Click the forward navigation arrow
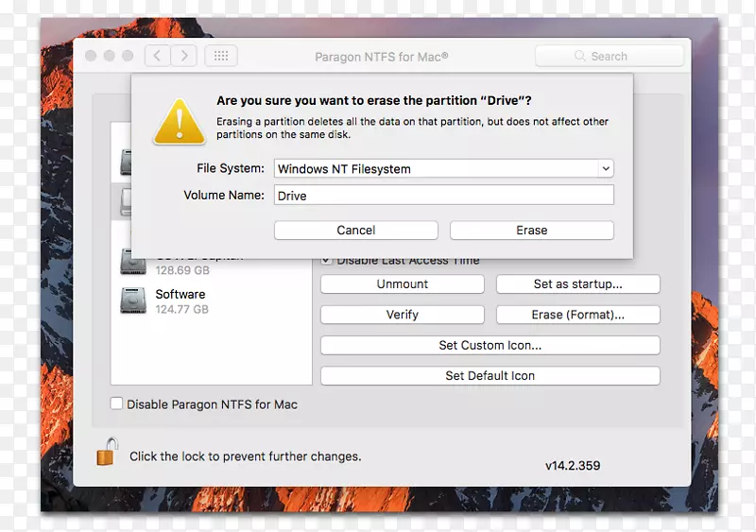The image size is (756, 532). pos(183,56)
